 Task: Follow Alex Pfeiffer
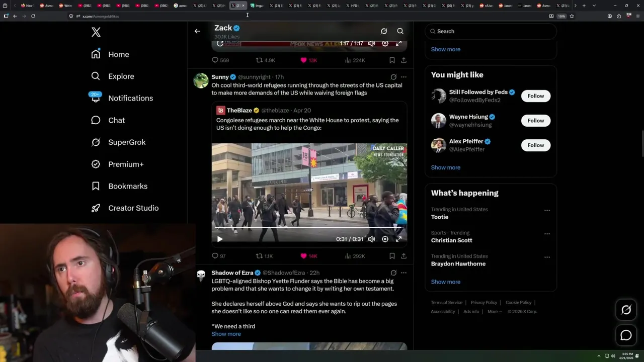pos(536,145)
